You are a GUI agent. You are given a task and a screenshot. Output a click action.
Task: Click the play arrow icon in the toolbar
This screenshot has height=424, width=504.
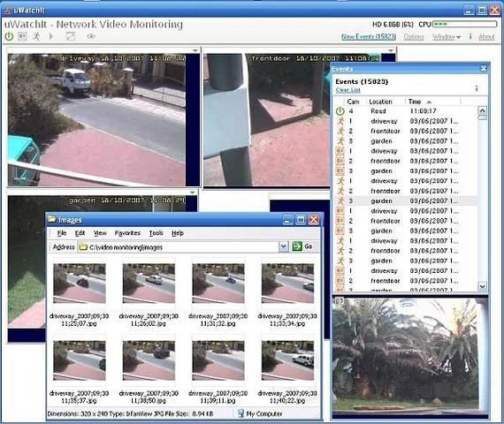click(51, 36)
